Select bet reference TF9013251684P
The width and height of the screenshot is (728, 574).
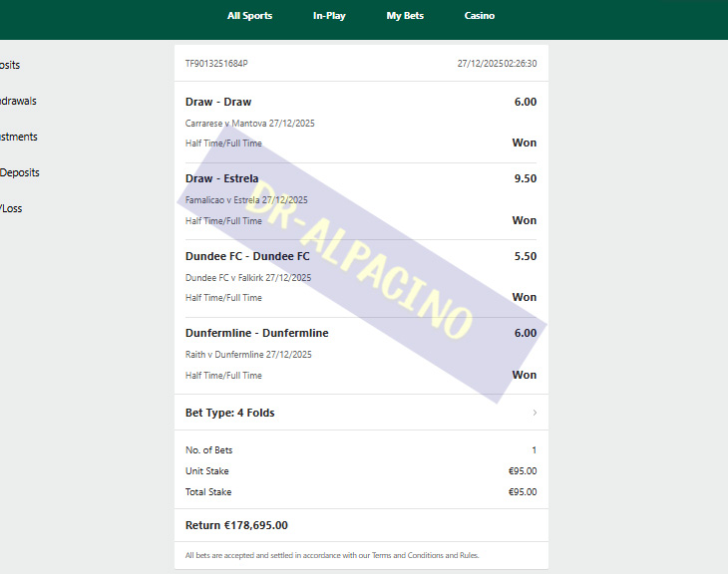tap(216, 64)
